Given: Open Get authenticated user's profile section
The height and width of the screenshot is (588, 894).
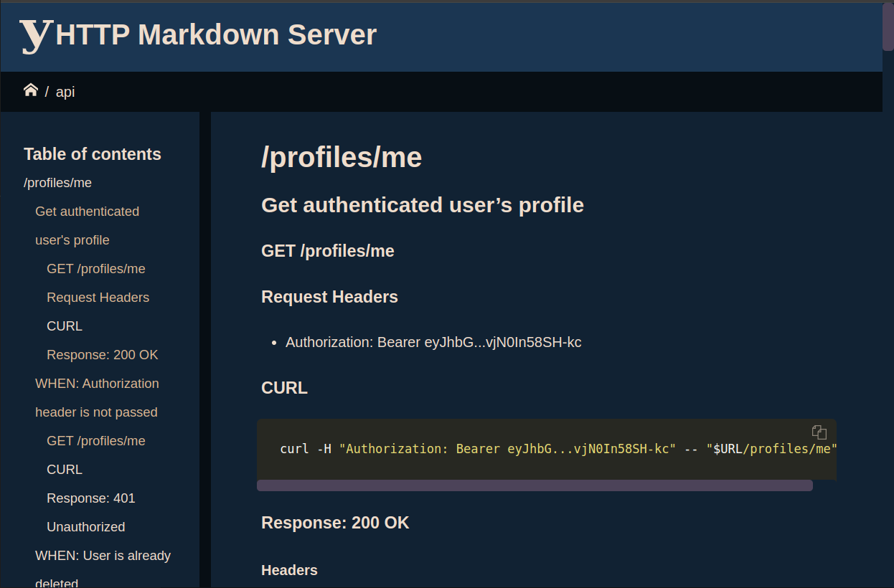Looking at the screenshot, I should tap(87, 211).
